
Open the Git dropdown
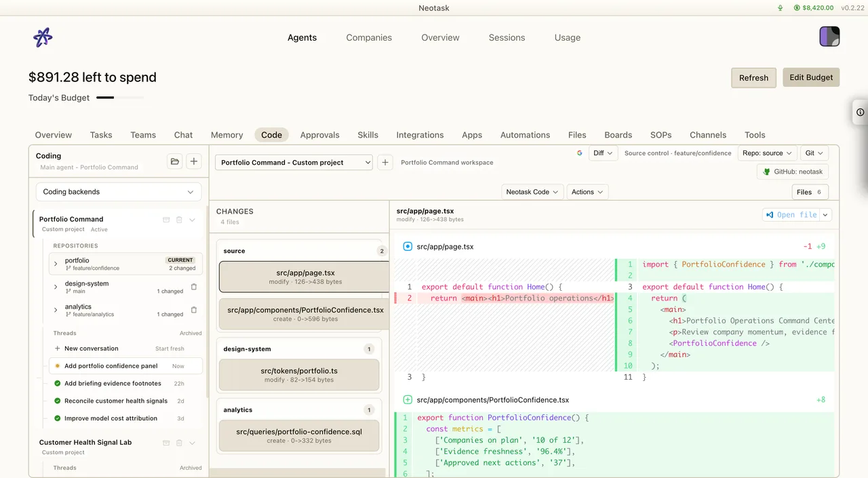pos(814,153)
